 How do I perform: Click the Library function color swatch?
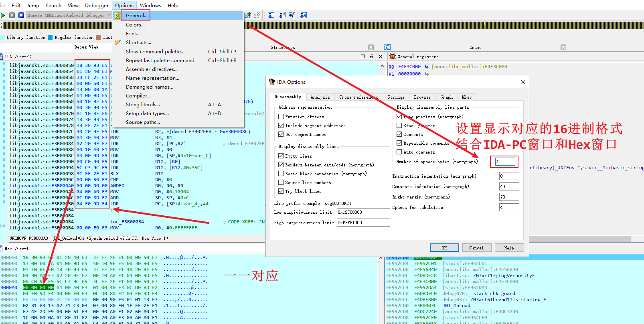tap(2, 37)
